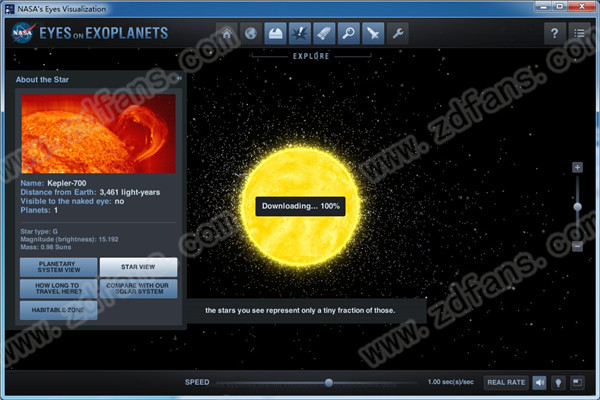Image resolution: width=600 pixels, height=400 pixels.
Task: Click the Eyes on Exoplanets title
Action: coord(103,33)
